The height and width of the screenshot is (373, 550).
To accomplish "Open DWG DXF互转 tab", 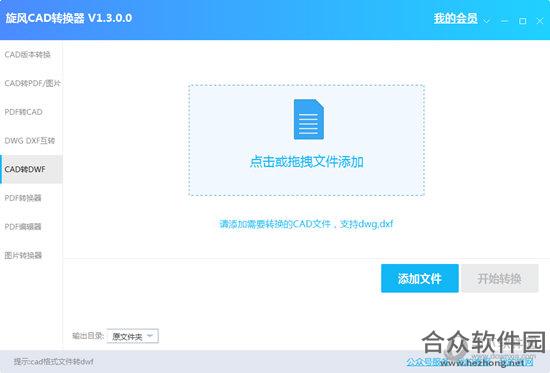I will [30, 141].
